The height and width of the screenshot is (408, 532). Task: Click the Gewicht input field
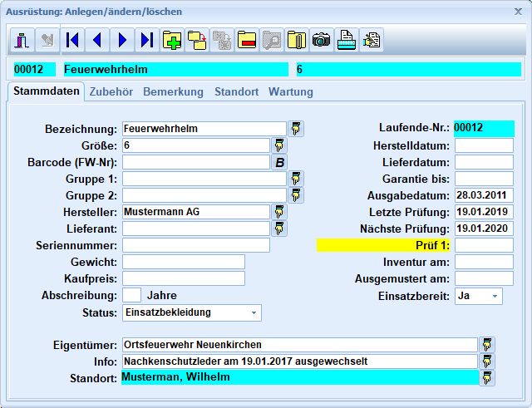coord(184,262)
